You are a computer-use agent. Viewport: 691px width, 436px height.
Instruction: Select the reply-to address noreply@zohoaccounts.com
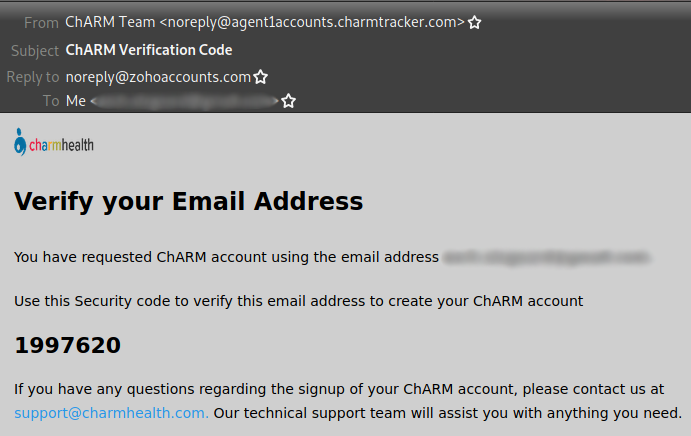click(x=158, y=77)
